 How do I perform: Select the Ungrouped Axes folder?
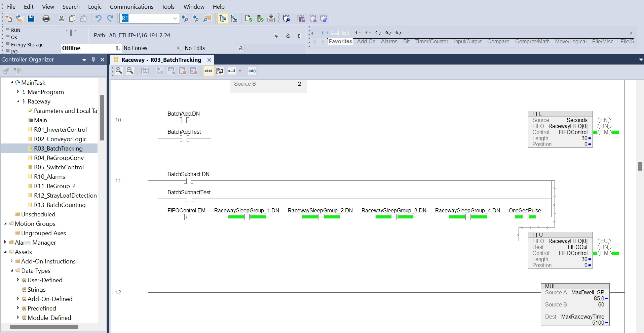[43, 233]
